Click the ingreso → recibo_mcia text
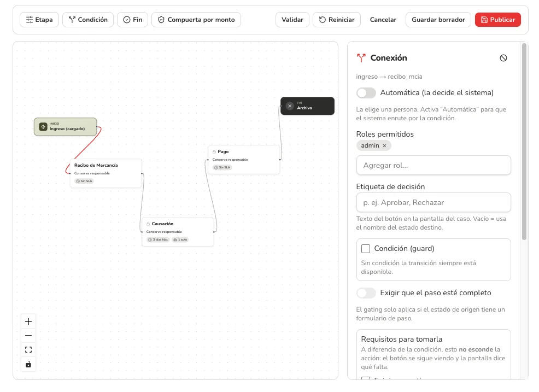 click(x=389, y=77)
